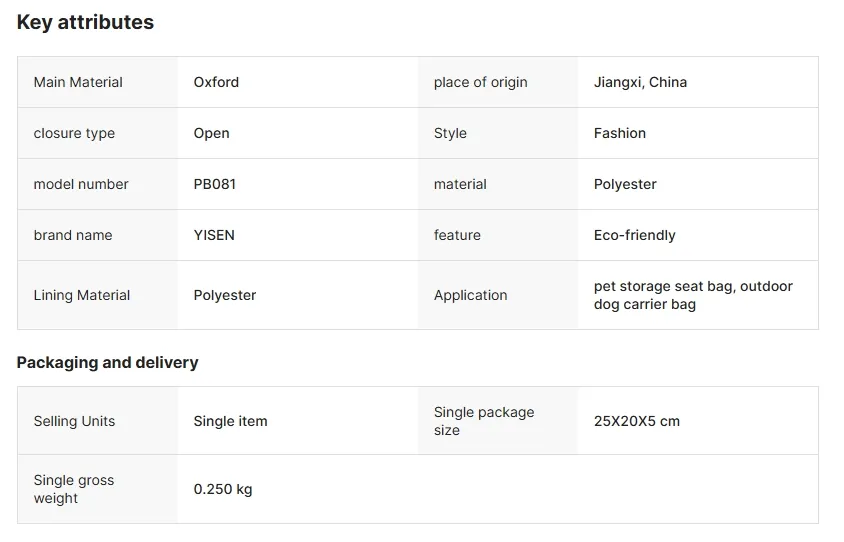Click the brand name YISEN value
Viewport: 844px width, 542px height.
[214, 235]
